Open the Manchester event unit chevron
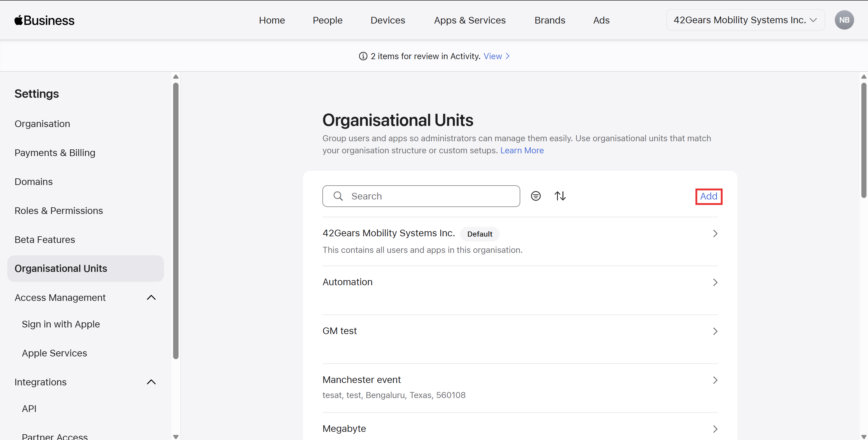868x440 pixels. (715, 380)
